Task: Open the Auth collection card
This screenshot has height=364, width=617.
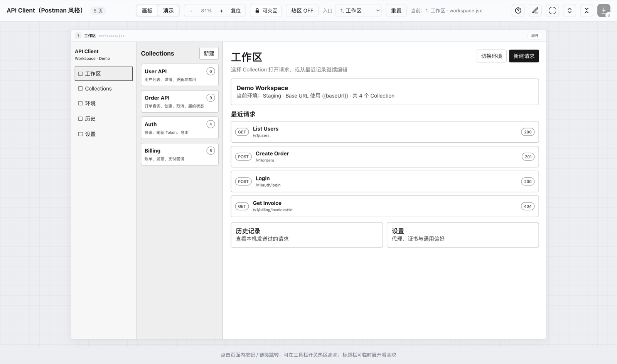Action: coord(180,128)
